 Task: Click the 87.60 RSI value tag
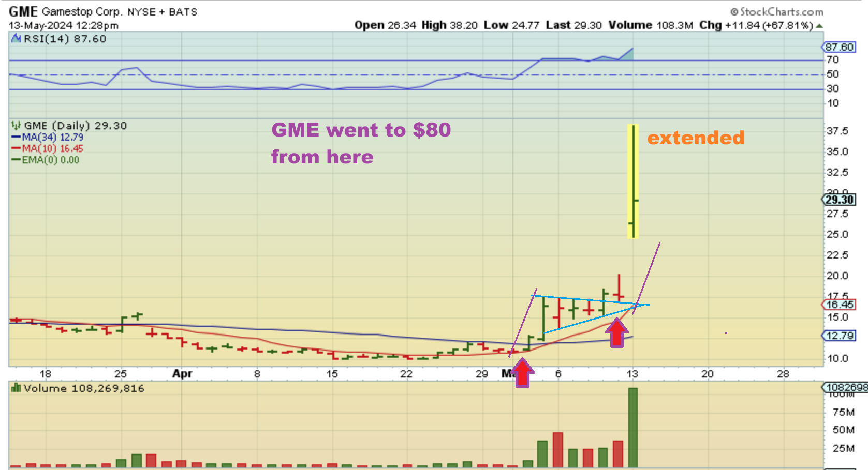click(838, 47)
